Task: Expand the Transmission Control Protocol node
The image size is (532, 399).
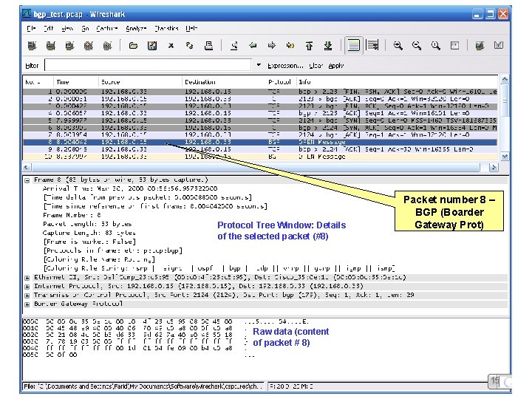Action: (27, 296)
